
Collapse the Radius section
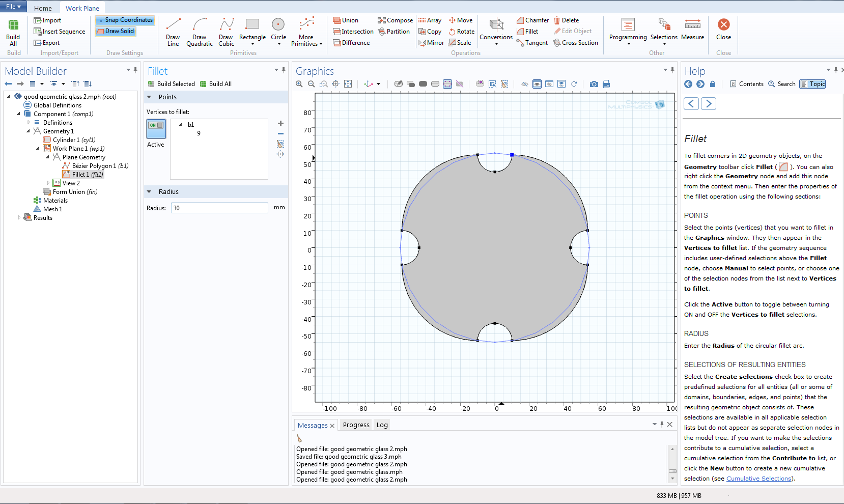(x=149, y=192)
